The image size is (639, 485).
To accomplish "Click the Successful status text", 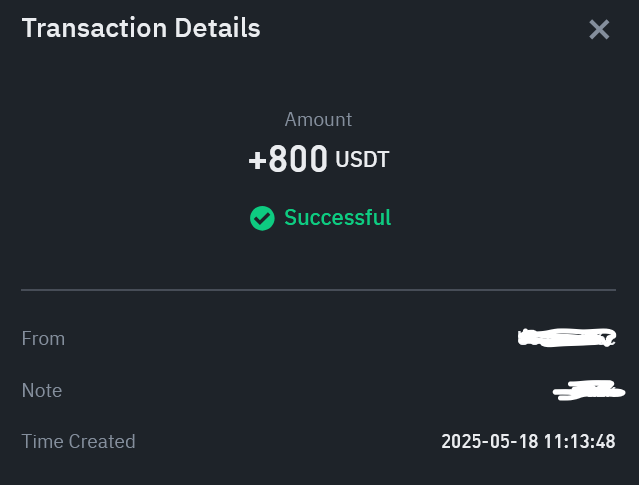I will 338,218.
